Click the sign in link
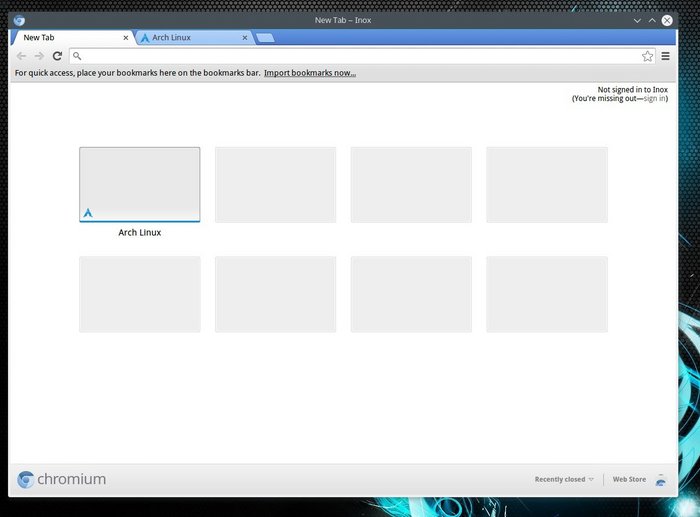 pyautogui.click(x=654, y=98)
